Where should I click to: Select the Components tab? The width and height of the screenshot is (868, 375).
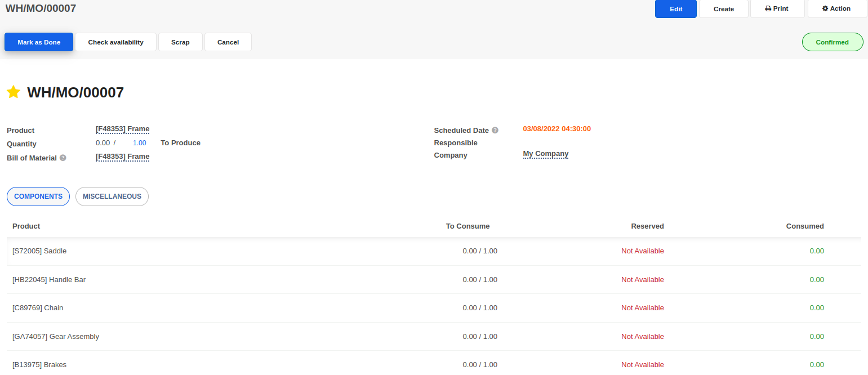38,197
